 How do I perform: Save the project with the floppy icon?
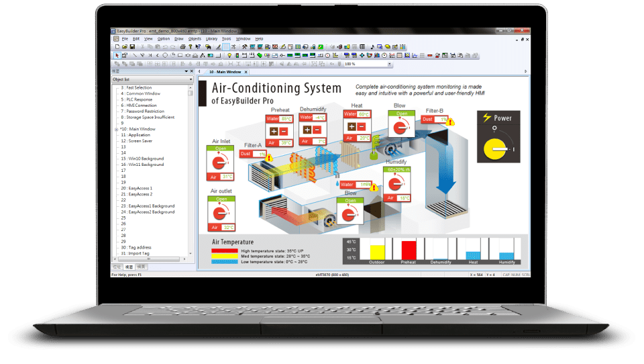(132, 46)
